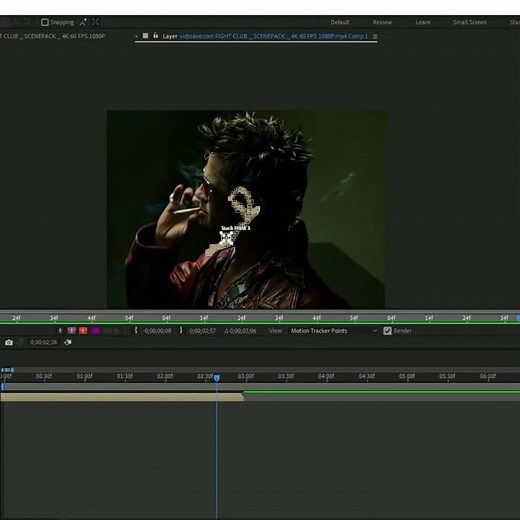520x520 pixels.
Task: Click the current time display 0;00;02;36
Action: (43, 342)
